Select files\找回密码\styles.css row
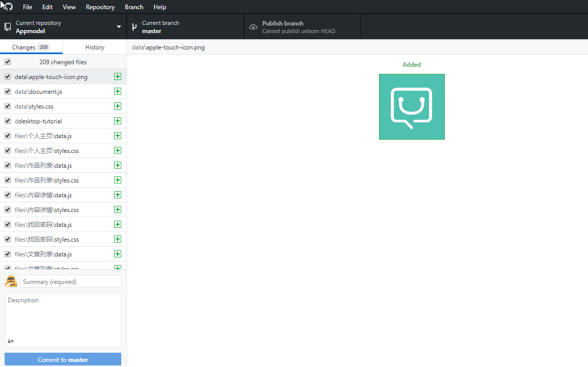This screenshot has height=367, width=588. [x=63, y=239]
